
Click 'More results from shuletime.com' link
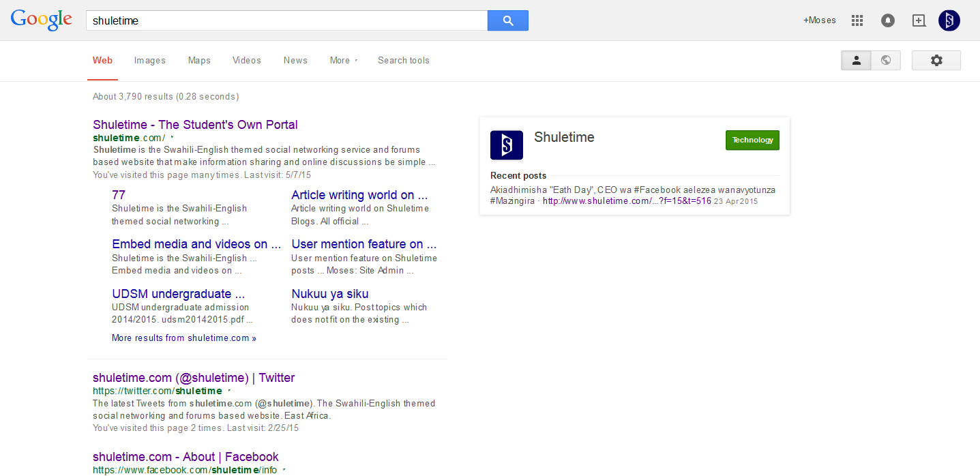coord(184,338)
